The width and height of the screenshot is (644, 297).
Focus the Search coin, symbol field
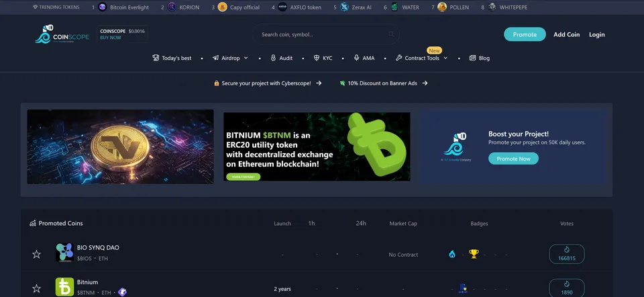coord(326,34)
